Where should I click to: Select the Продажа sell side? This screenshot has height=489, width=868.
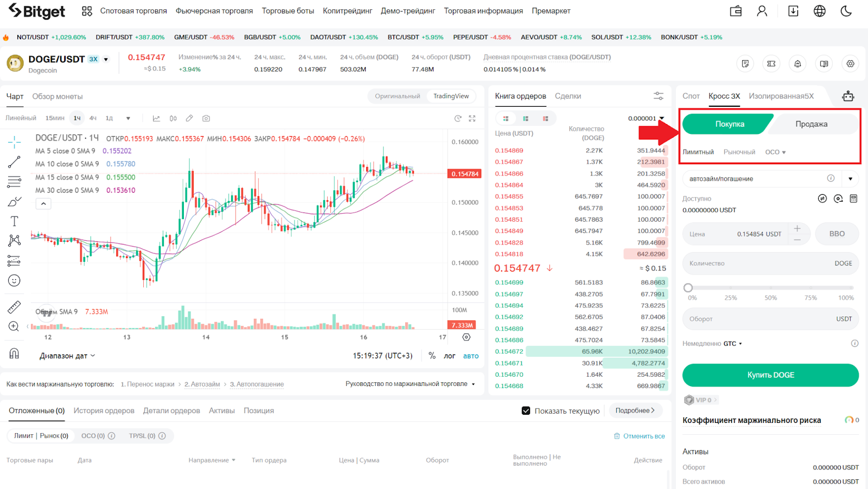[812, 124]
